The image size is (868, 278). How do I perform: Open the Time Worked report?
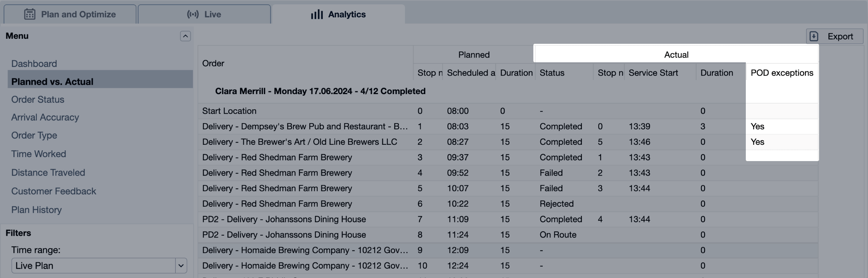38,154
